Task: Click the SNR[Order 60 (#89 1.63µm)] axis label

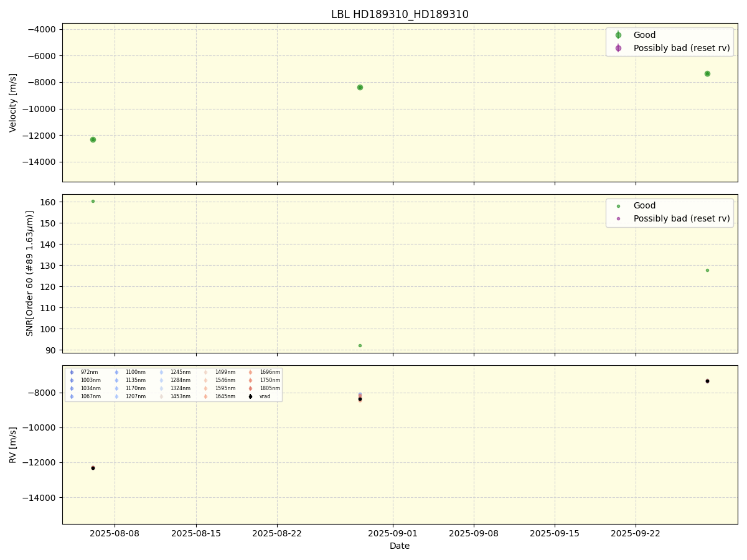Action: pos(30,273)
